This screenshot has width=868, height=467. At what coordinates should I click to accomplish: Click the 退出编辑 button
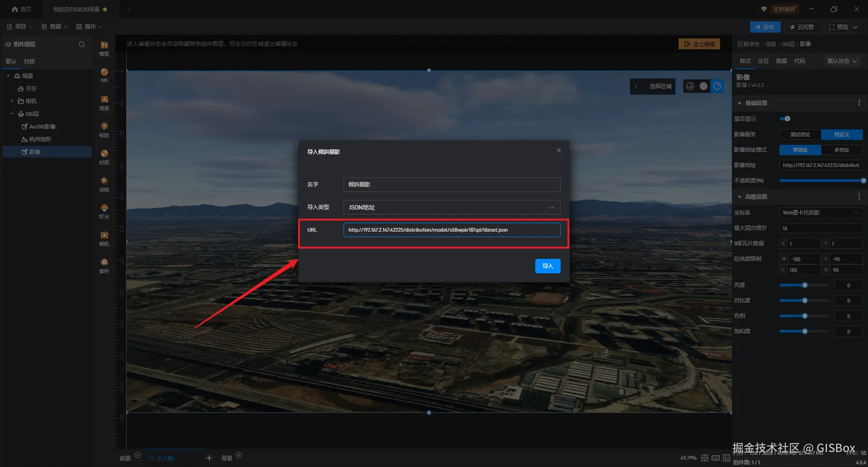tap(699, 44)
